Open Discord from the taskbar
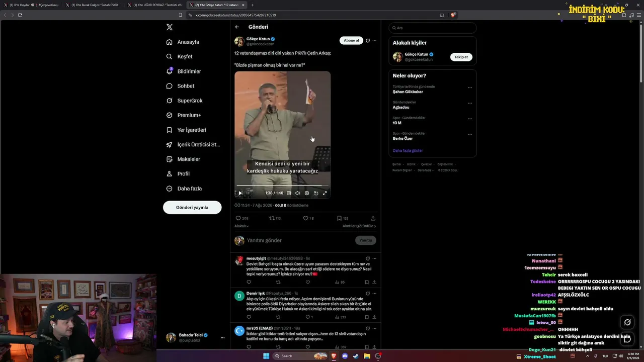Viewport: 644px width, 362px height. point(345,356)
